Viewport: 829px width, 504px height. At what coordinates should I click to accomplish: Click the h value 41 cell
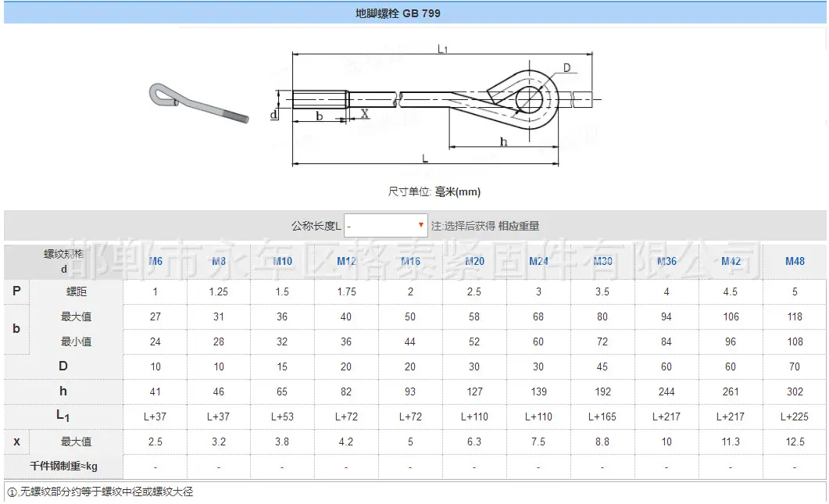[155, 392]
